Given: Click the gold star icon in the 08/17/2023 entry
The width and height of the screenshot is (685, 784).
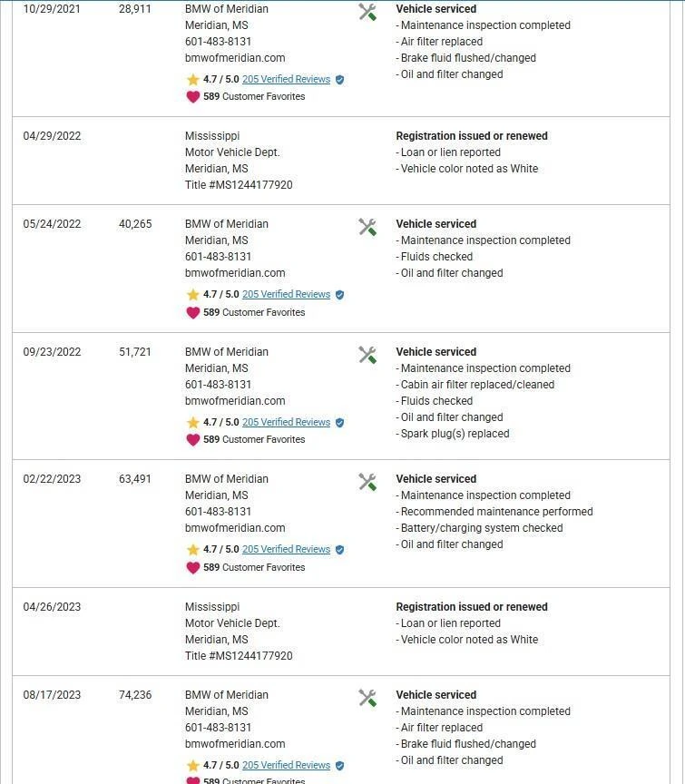Looking at the screenshot, I should coord(192,766).
